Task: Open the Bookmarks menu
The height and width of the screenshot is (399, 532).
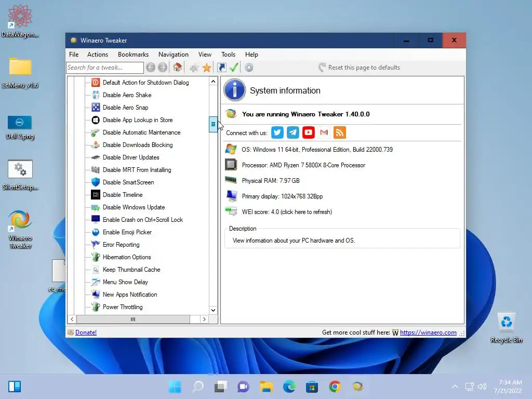Action: (x=133, y=54)
